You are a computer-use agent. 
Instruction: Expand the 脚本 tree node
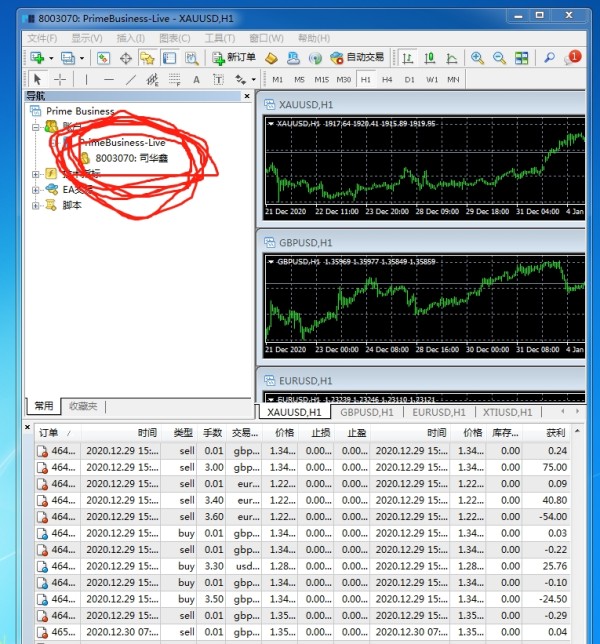(x=36, y=205)
